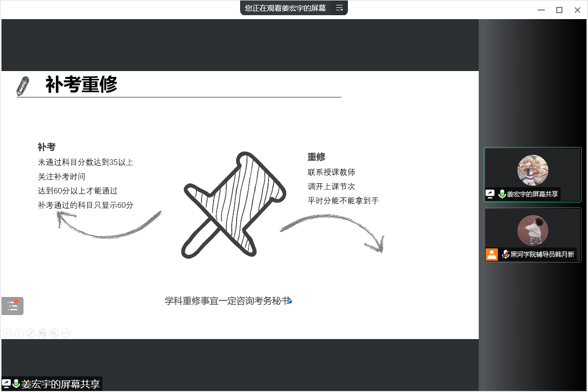Open the three-dots more options icon
The height and width of the screenshot is (392, 588).
[66, 333]
